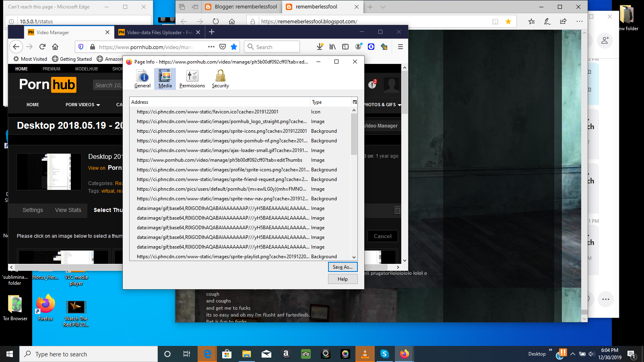Viewport: 644px width, 362px height.
Task: Click the Windows Start button
Action: [x=10, y=354]
